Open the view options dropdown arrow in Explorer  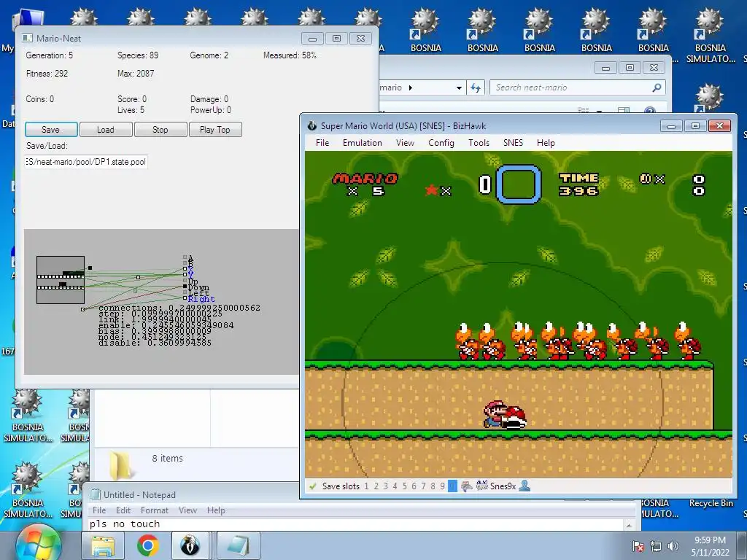pos(600,111)
